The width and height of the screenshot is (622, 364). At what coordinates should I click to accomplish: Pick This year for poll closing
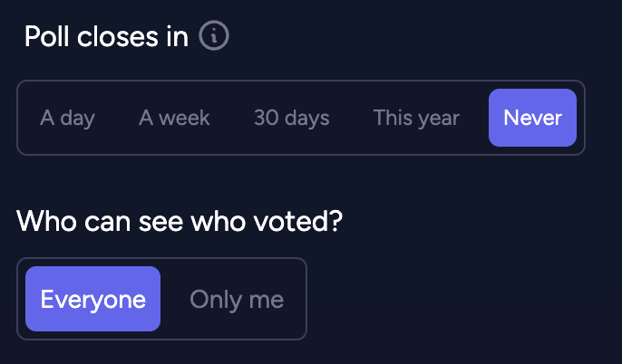(416, 118)
